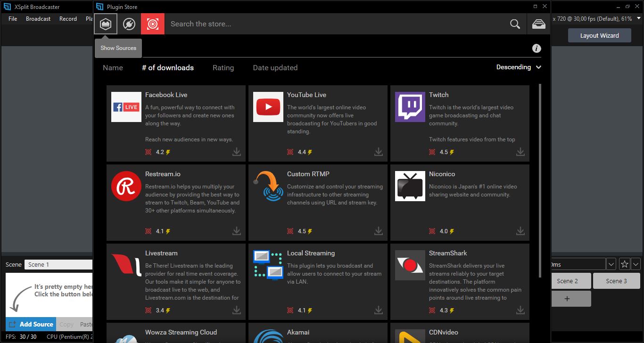Sort plugins by Date updated
The height and width of the screenshot is (343, 644).
(x=275, y=68)
